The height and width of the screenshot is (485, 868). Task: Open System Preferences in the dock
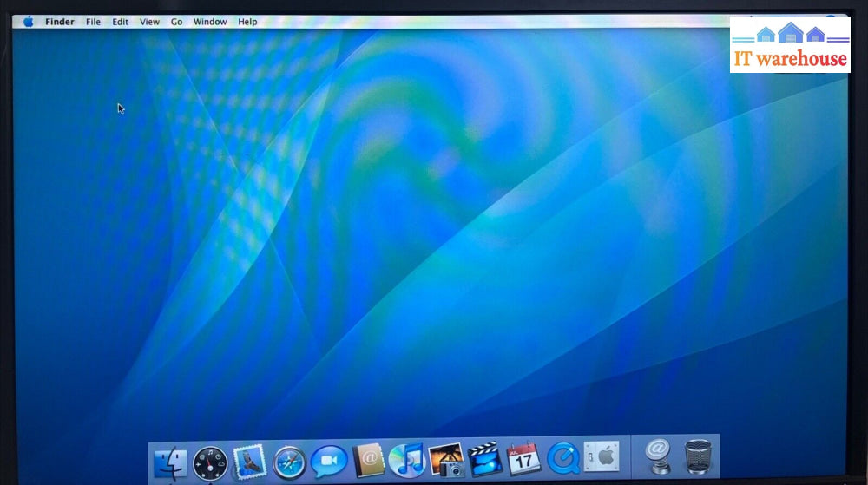(x=601, y=457)
